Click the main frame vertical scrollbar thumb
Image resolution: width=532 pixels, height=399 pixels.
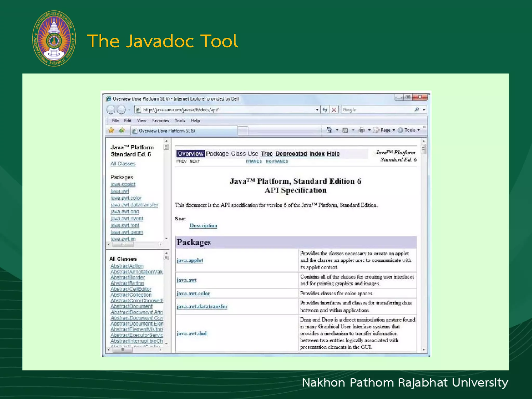point(424,149)
